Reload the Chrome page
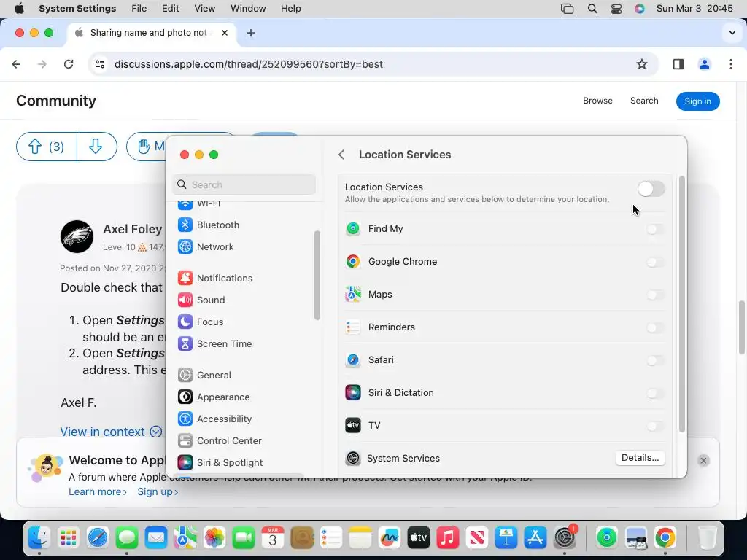The width and height of the screenshot is (747, 560). tap(69, 64)
